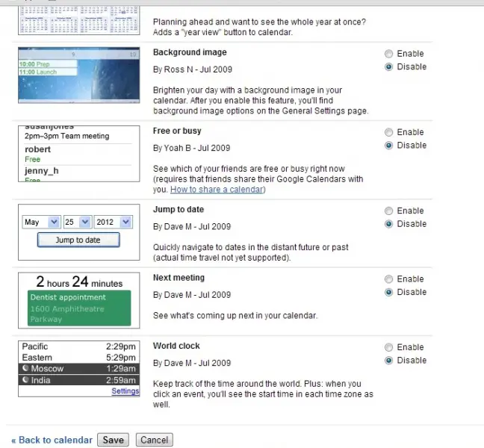Click the 2pm–3pm Team meeting text

click(x=67, y=136)
